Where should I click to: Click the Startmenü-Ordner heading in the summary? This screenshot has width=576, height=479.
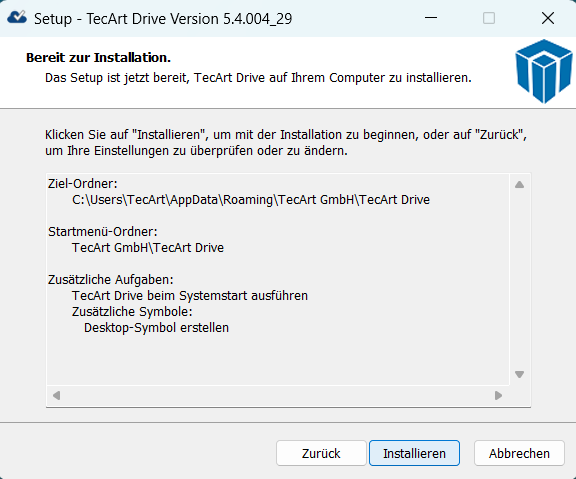102,232
